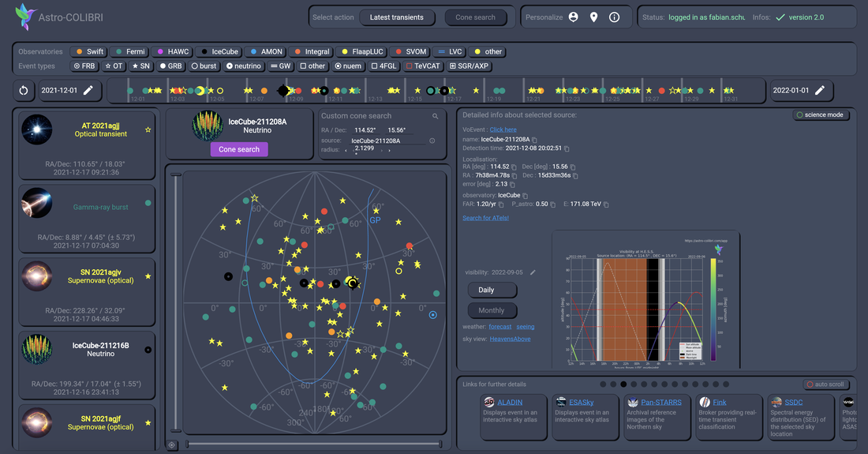Click the star marker on AT 2021agjj card
Viewport: 868px width, 454px height.
pyautogui.click(x=148, y=129)
